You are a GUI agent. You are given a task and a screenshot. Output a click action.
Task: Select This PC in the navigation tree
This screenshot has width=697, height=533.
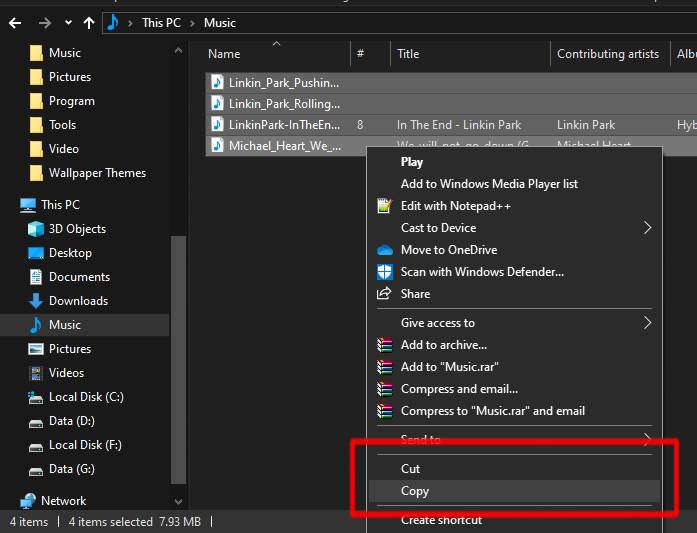pos(50,205)
